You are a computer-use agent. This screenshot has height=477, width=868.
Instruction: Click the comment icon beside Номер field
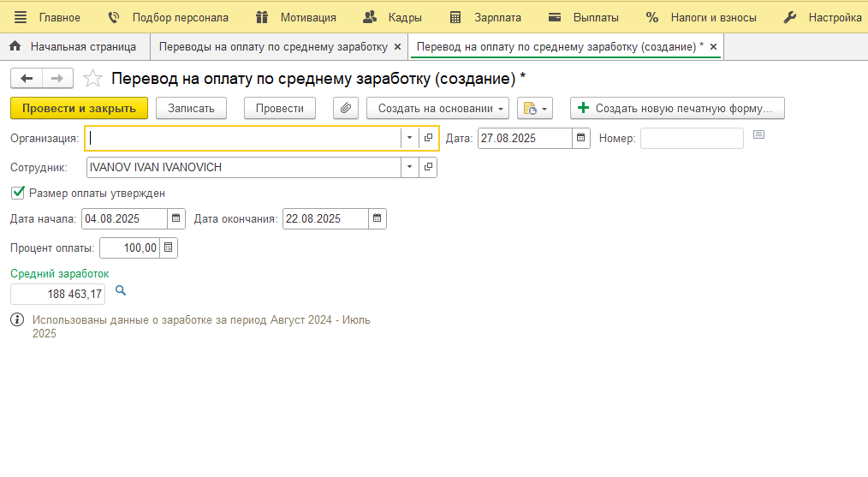[x=758, y=135]
